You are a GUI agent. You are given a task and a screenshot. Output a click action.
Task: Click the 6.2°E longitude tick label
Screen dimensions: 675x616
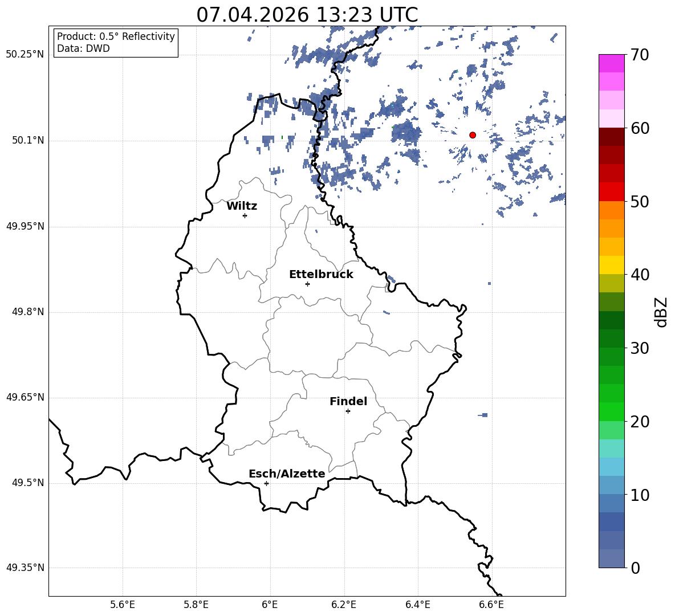(x=344, y=605)
